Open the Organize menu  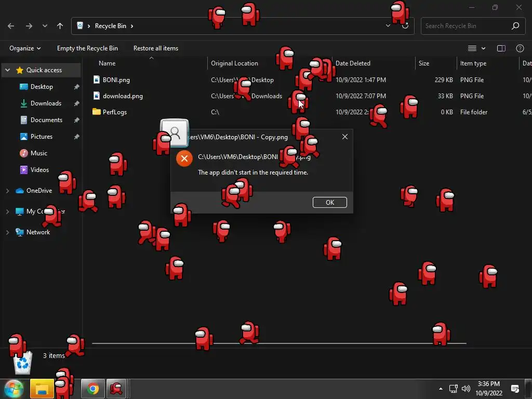(25, 48)
